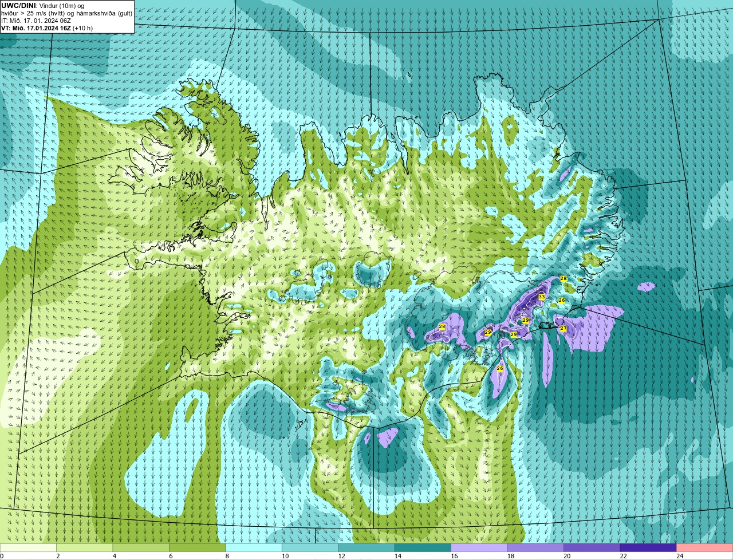Pick the dark indigo 22–24 m/s legend swatch

648,547
